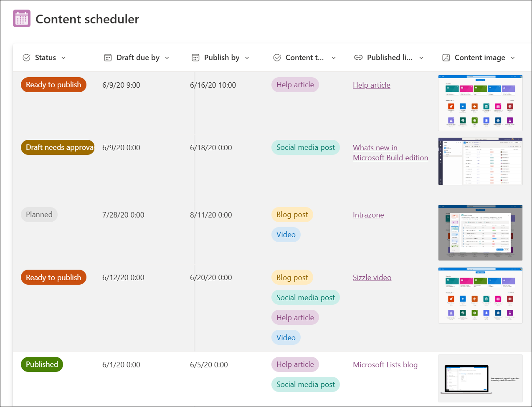This screenshot has height=407, width=532.
Task: Open the Microsoft Lists blog link
Action: 385,364
